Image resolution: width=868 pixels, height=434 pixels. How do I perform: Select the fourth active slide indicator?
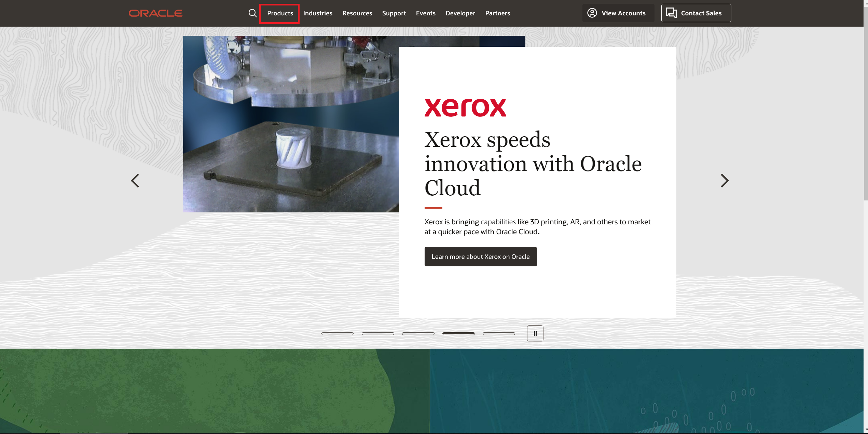[458, 334]
